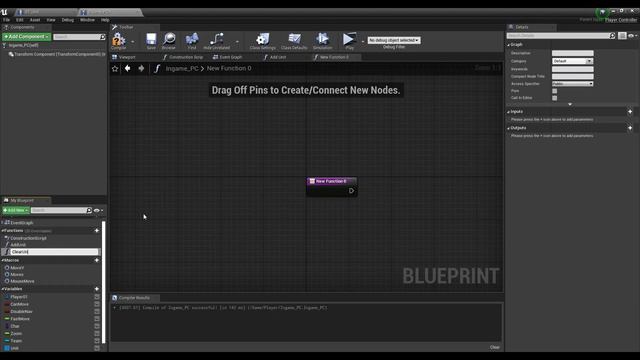Browse to asset in Content Browser
This screenshot has width=640, height=360.
(x=169, y=40)
